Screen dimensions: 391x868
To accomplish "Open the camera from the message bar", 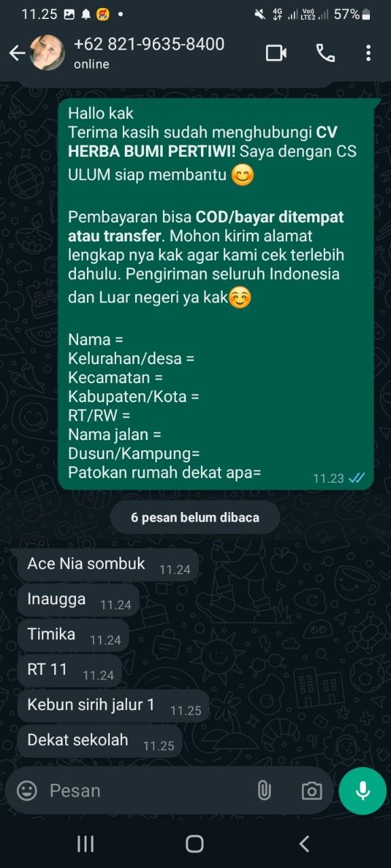I will click(x=312, y=791).
